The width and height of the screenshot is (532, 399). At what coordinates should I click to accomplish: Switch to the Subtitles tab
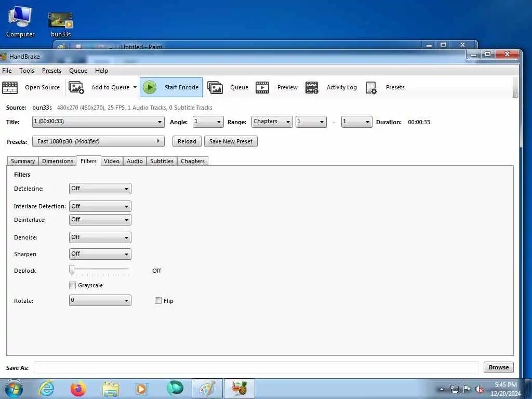tap(162, 161)
